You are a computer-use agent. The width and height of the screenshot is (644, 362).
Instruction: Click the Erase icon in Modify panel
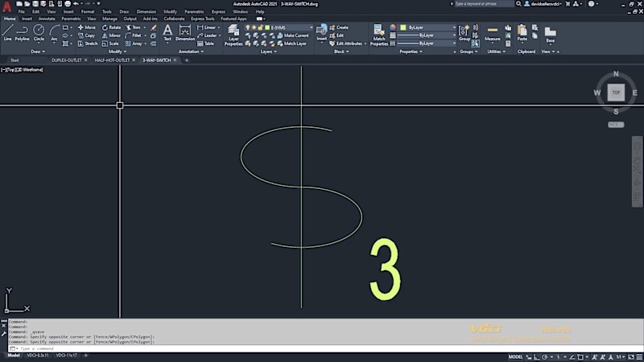[x=153, y=27]
